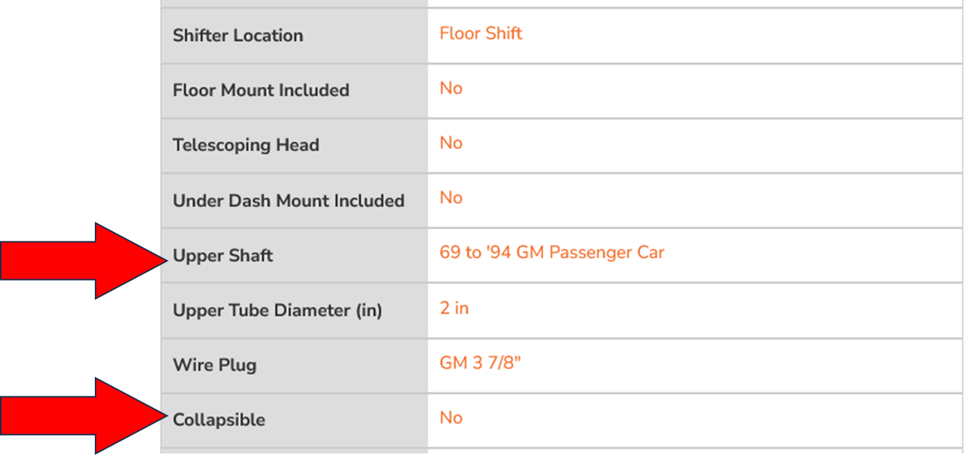
Task: Select the Telescoping Head label
Action: [x=246, y=146]
